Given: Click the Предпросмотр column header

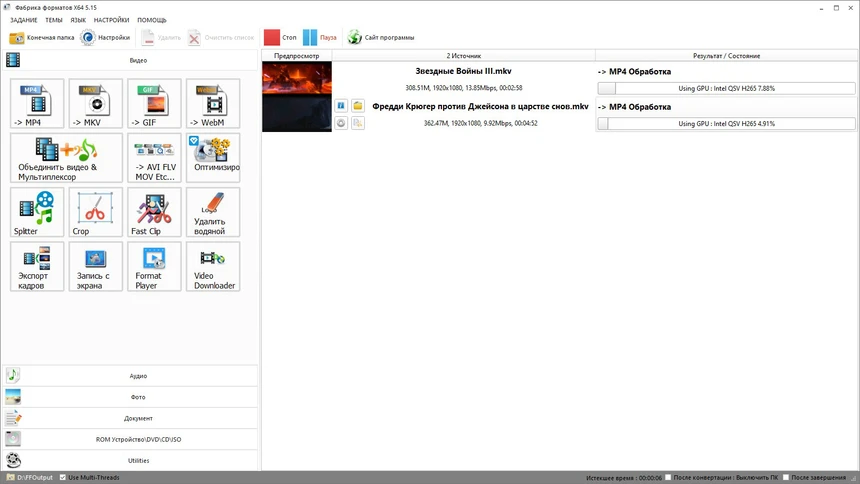Looking at the screenshot, I should [x=297, y=55].
